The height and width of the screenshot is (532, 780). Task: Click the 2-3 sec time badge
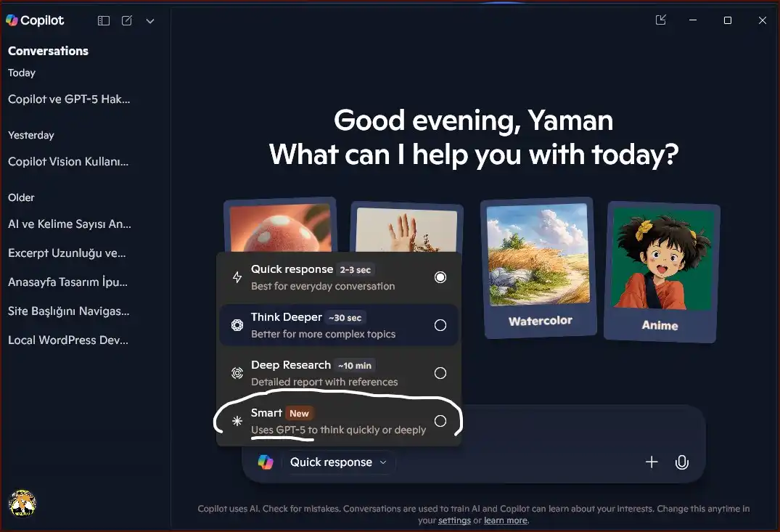click(356, 270)
